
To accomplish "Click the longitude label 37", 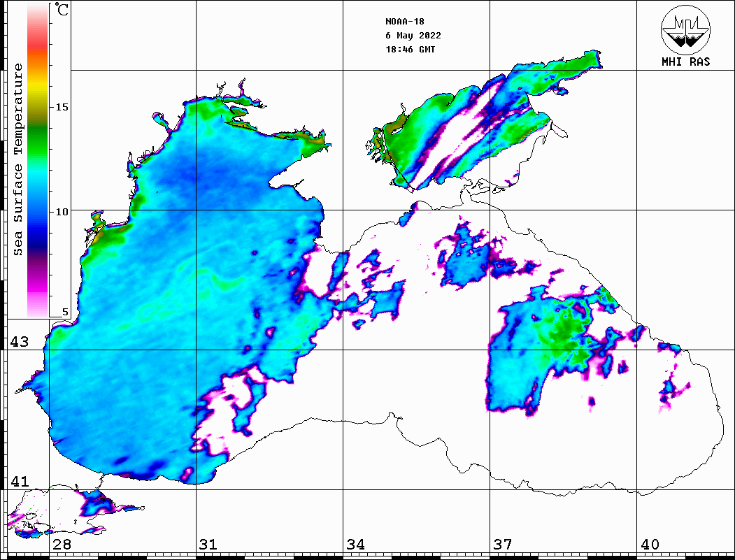I will click(x=503, y=545).
